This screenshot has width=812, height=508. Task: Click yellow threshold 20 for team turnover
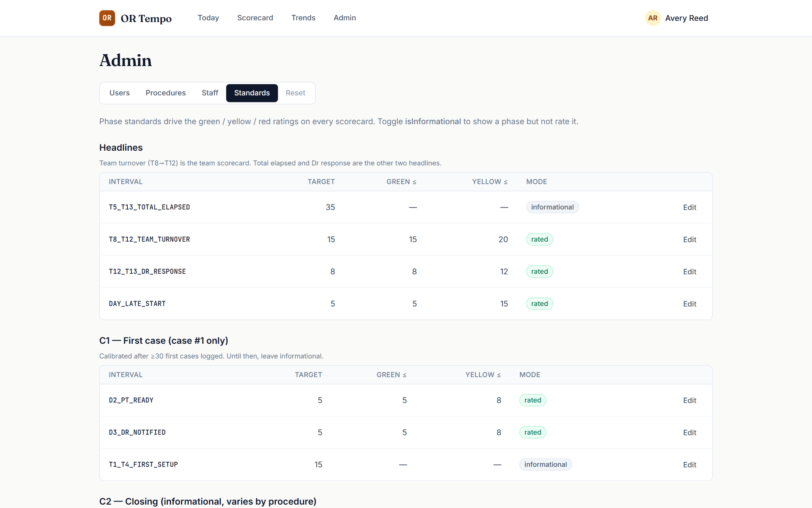tap(503, 240)
